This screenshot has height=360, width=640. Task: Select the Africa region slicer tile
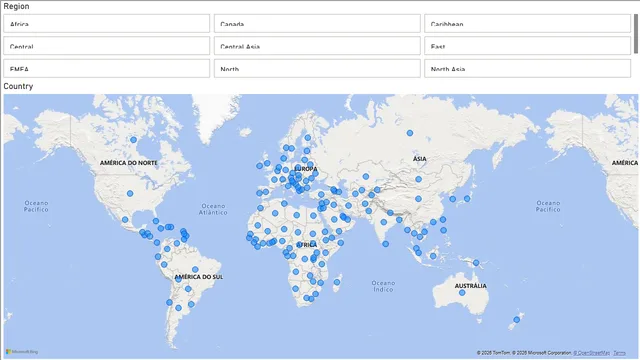tap(107, 24)
